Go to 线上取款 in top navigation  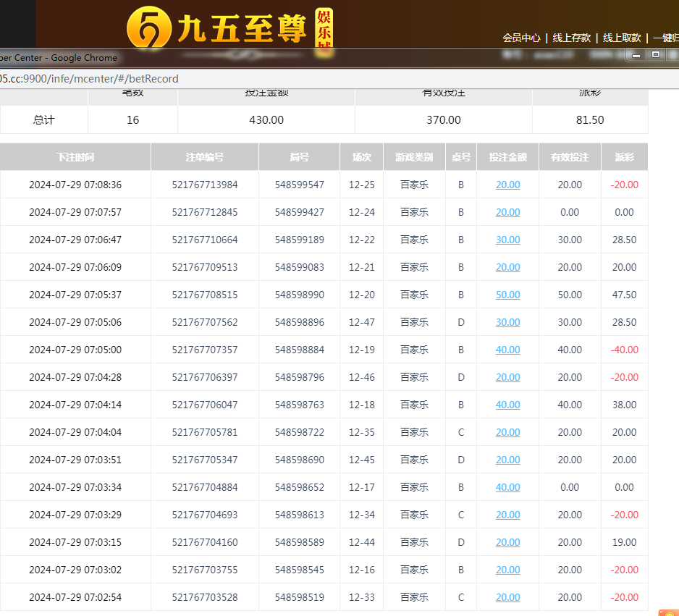click(622, 38)
